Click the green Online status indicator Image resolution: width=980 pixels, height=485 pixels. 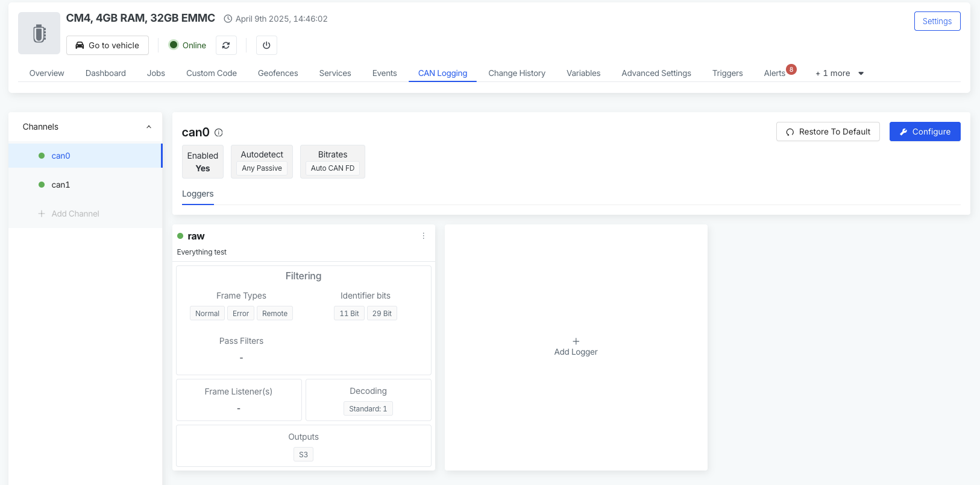[x=174, y=45]
